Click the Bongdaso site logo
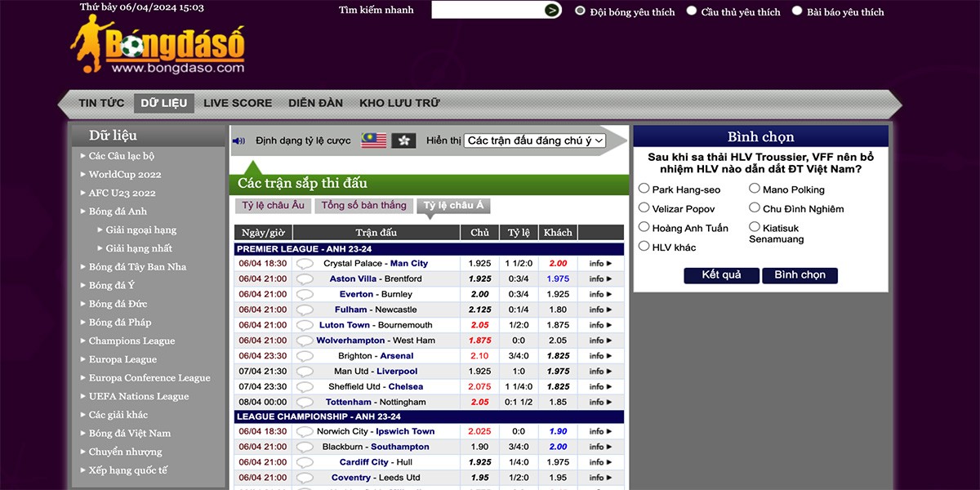This screenshot has height=490, width=980. tap(158, 45)
